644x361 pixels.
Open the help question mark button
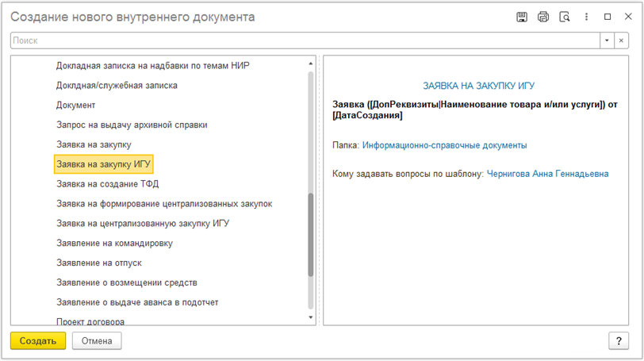[619, 341]
